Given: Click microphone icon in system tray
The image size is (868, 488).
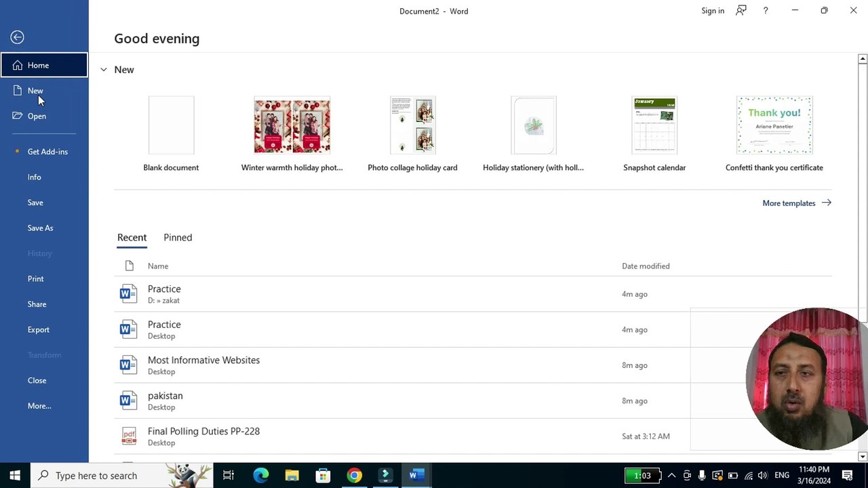Looking at the screenshot, I should [702, 476].
